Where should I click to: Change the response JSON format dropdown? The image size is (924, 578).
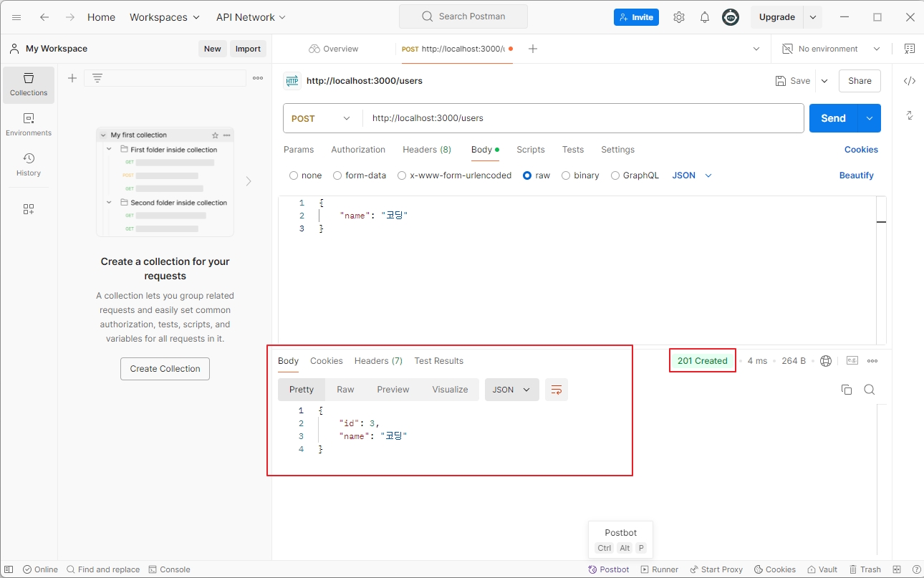click(x=512, y=390)
